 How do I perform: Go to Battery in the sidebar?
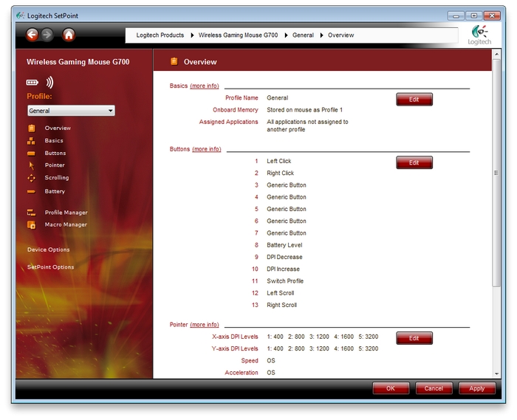55,191
